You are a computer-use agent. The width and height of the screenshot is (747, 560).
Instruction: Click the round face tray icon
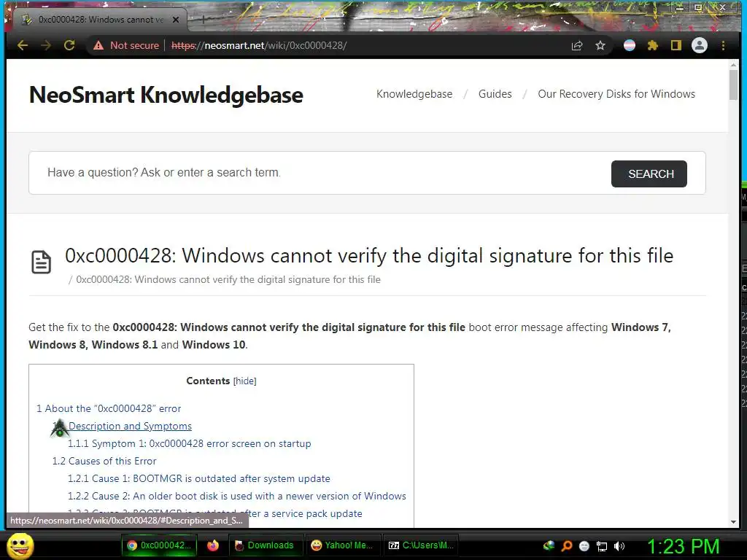click(584, 546)
